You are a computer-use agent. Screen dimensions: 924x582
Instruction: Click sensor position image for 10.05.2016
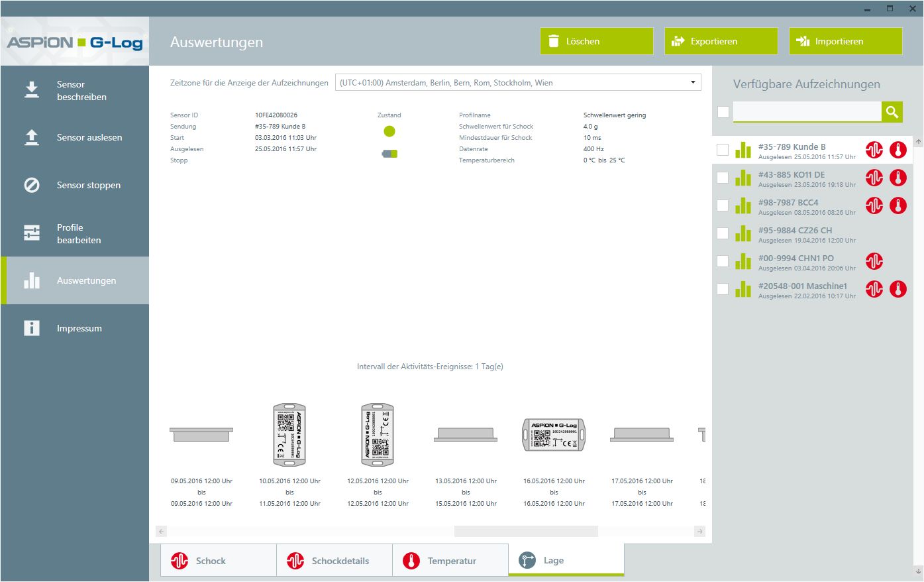point(289,435)
